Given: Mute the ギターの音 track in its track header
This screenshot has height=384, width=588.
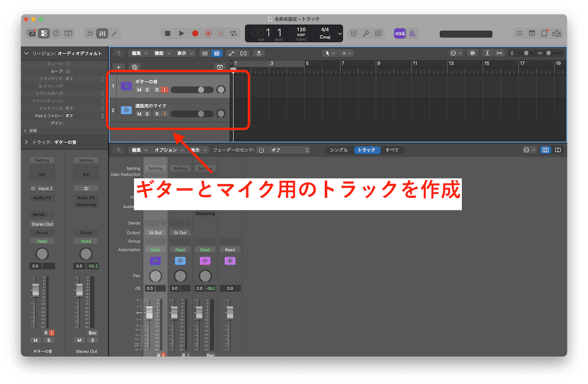Looking at the screenshot, I should [139, 90].
